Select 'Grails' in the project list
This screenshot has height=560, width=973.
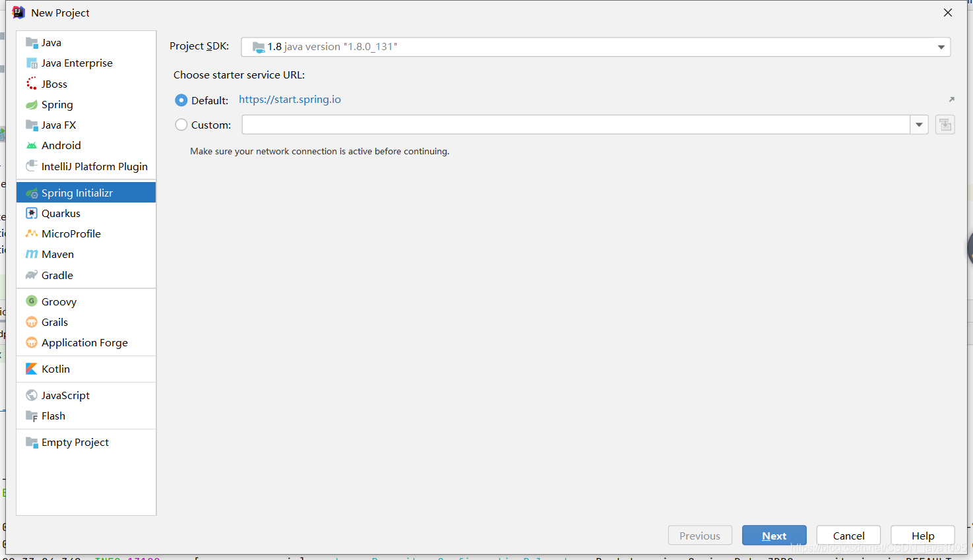pos(55,322)
